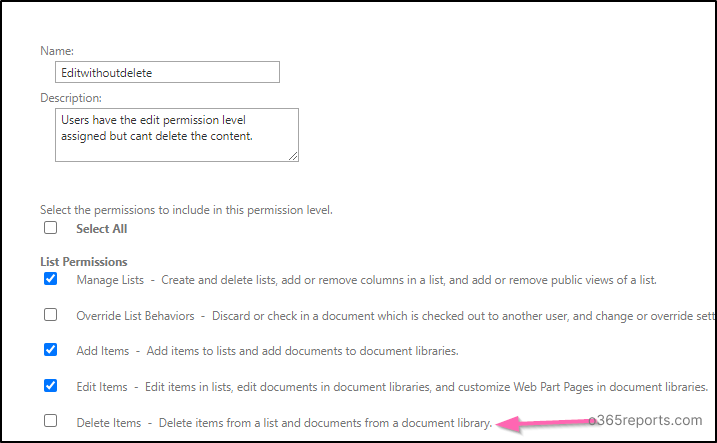This screenshot has height=443, width=717.
Task: Click the Delete Items permission label
Action: (109, 423)
